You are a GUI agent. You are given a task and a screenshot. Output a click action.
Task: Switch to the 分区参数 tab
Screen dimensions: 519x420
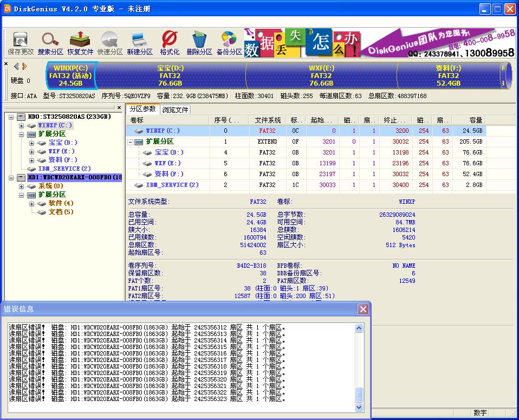pyautogui.click(x=142, y=108)
